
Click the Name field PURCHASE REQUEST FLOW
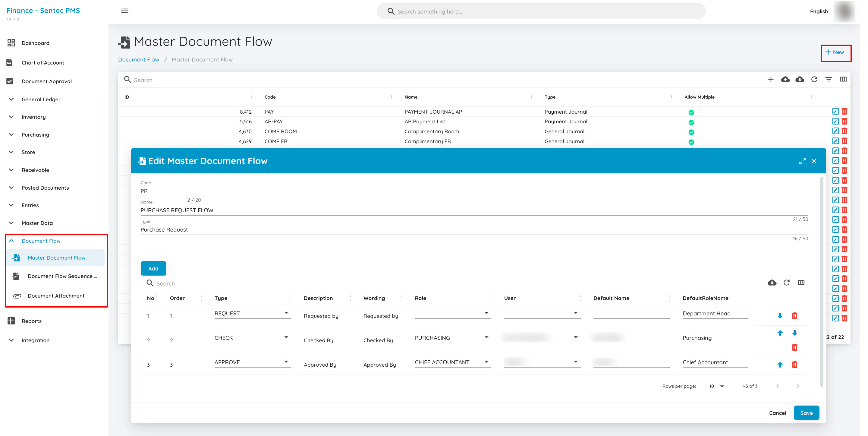474,210
